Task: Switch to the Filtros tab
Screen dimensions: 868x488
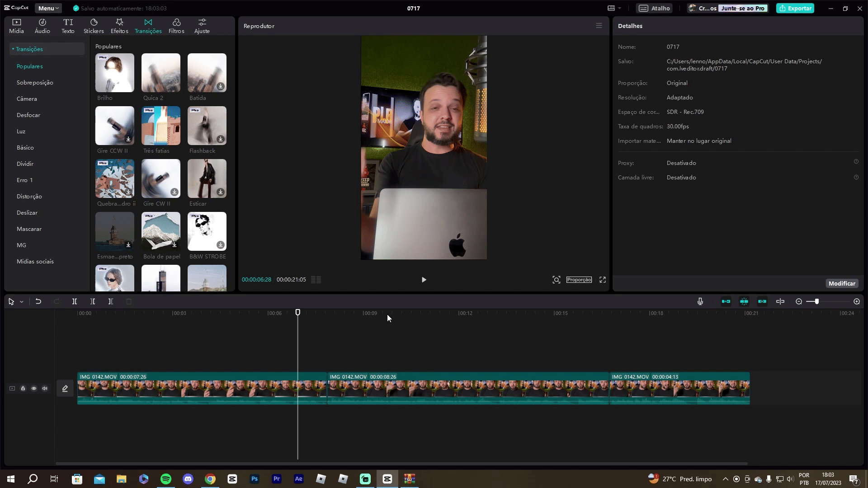Action: (x=176, y=26)
